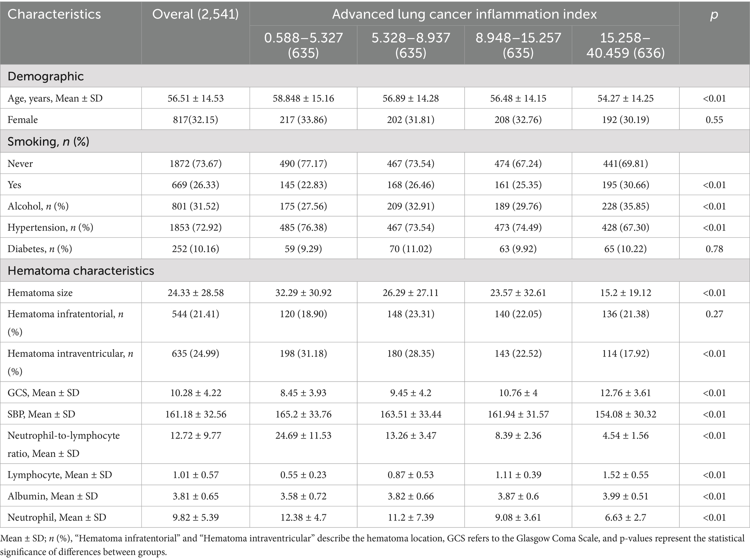
Task: Click the Albumin, Mean ± SD row label
Action: [53, 496]
